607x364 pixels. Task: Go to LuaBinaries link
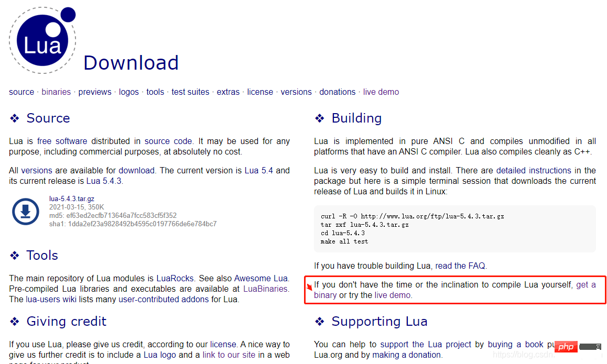coord(265,289)
